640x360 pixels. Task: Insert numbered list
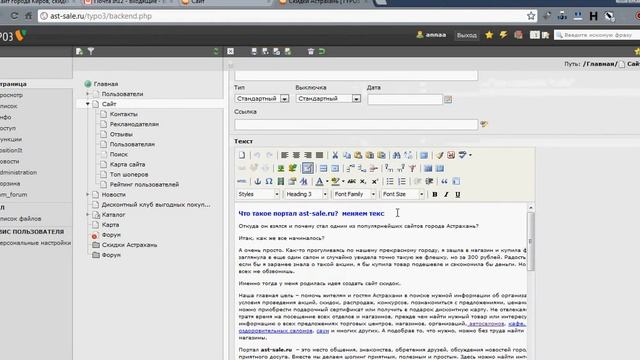point(402,181)
